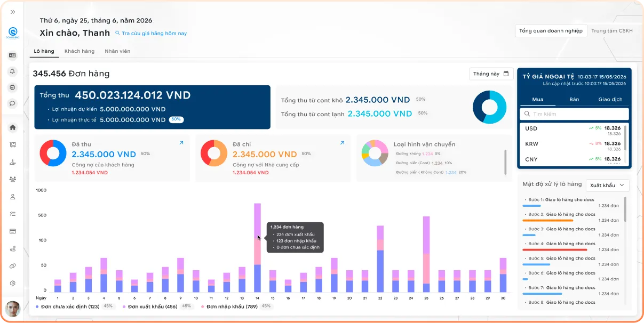Click the day 25 bar in chart
Screen dimensions: 644x323
click(x=426, y=254)
